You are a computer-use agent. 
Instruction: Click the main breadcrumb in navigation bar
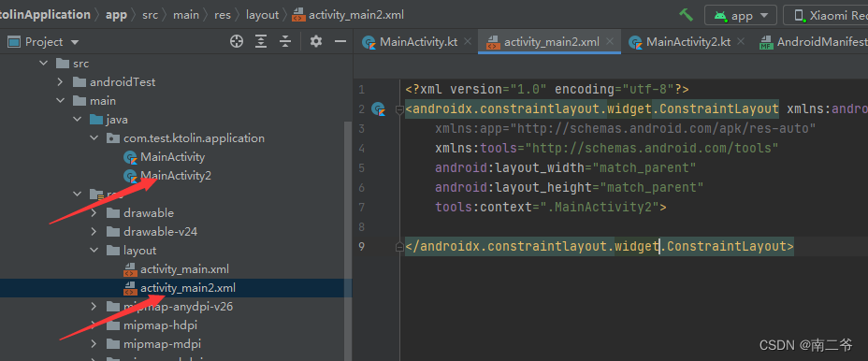[186, 15]
